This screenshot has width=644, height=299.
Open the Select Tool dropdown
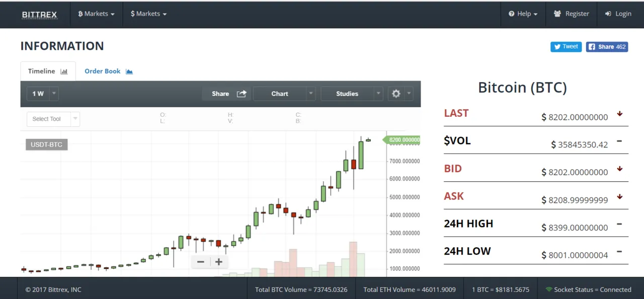[53, 119]
